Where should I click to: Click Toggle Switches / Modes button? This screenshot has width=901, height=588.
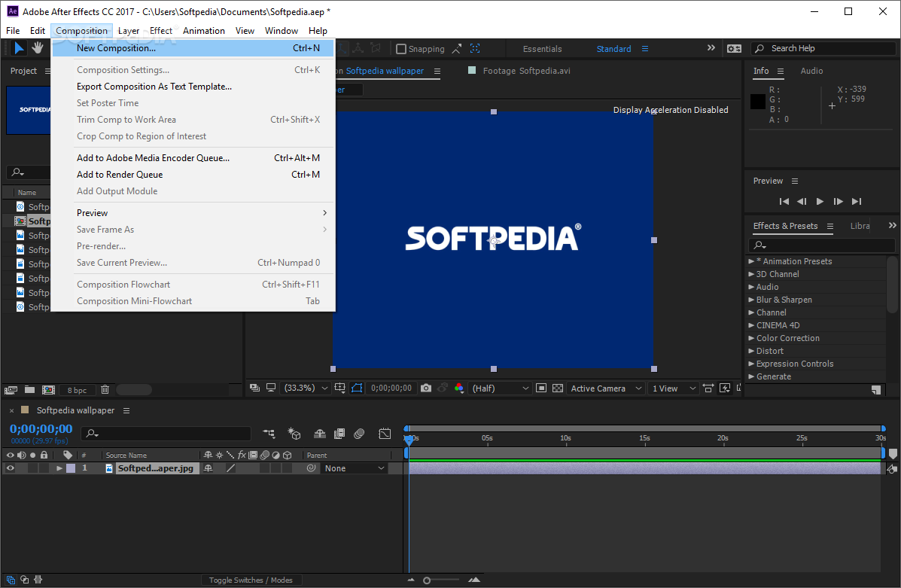(x=251, y=580)
